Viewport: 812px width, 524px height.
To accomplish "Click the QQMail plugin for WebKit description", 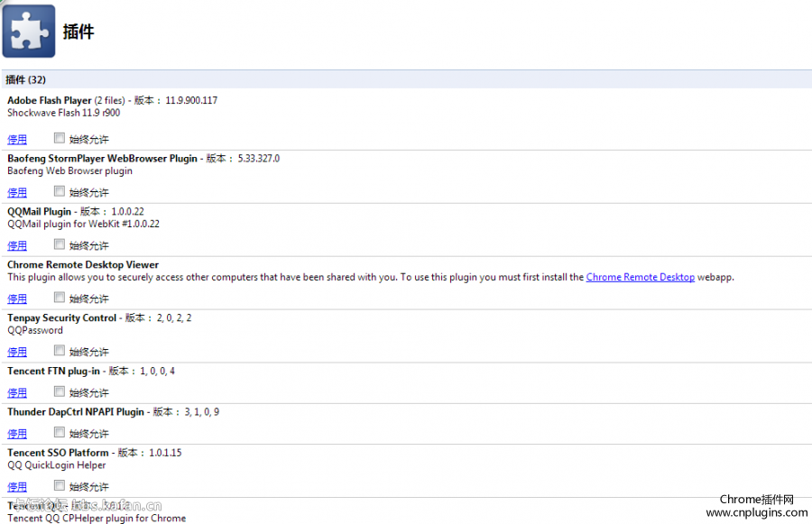I will pos(83,225).
